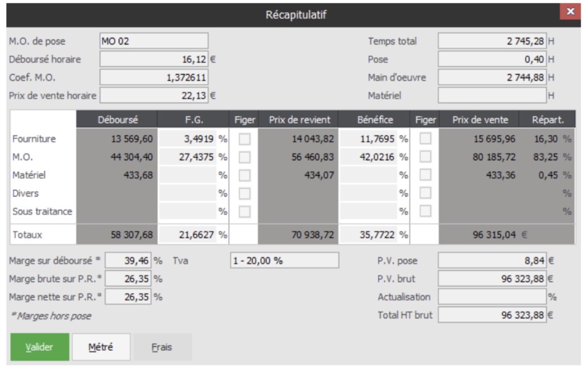This screenshot has height=371, width=588.
Task: Select Matériel déboursé value 433,68
Action: click(x=138, y=175)
